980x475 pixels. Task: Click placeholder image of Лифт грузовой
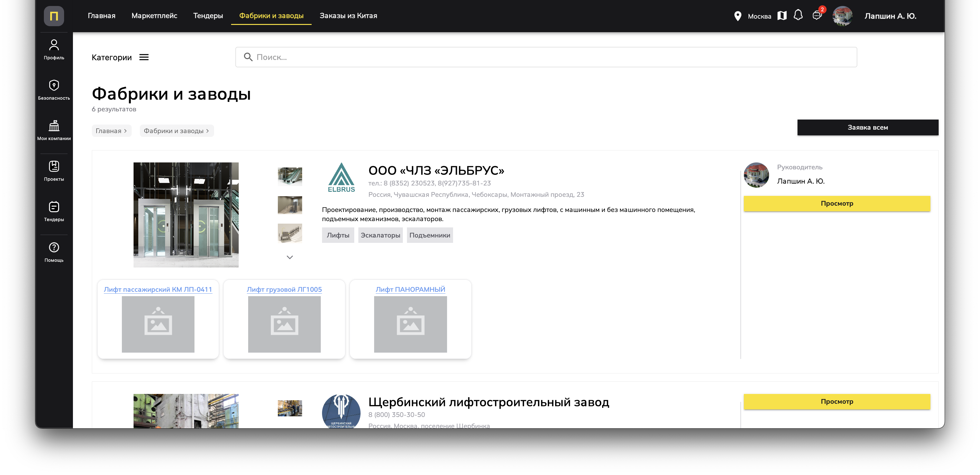[x=284, y=325]
